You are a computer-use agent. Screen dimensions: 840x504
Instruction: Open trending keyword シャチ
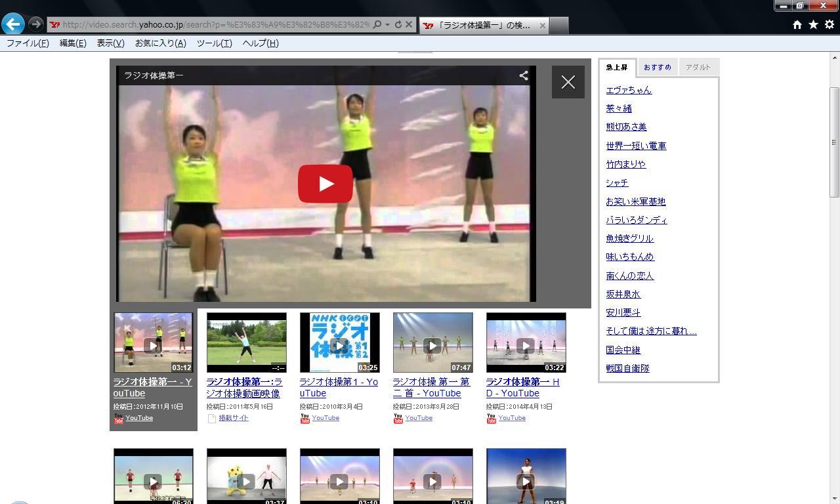617,183
